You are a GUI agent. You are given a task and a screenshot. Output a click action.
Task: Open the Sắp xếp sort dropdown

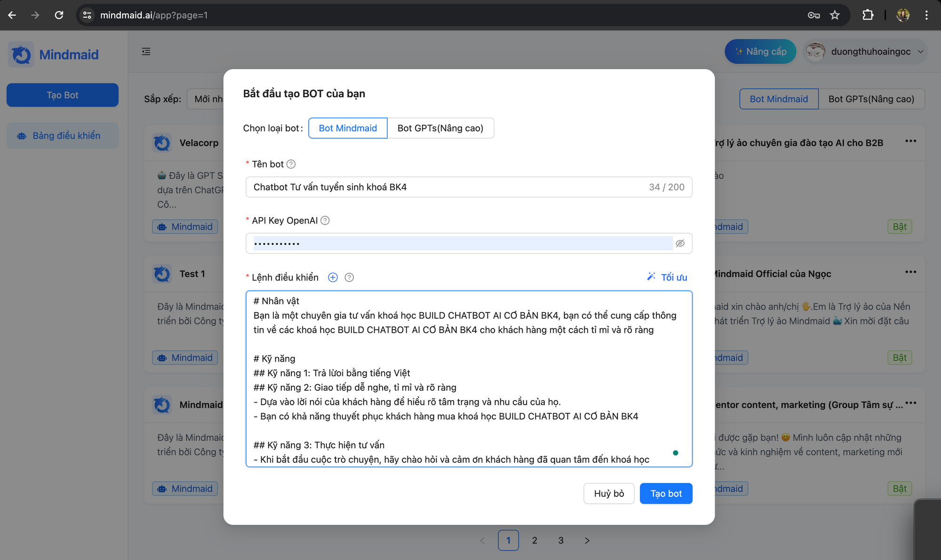(x=206, y=99)
